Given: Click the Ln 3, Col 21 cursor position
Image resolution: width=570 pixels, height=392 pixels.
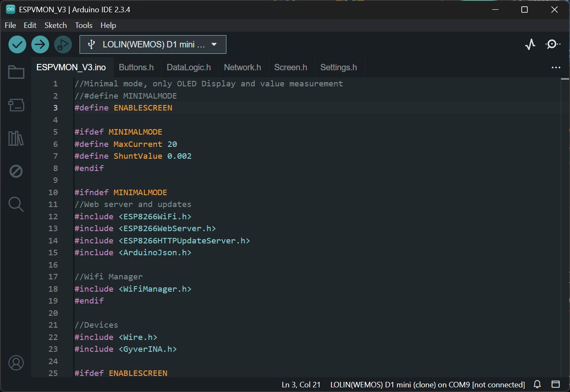Looking at the screenshot, I should coord(301,385).
